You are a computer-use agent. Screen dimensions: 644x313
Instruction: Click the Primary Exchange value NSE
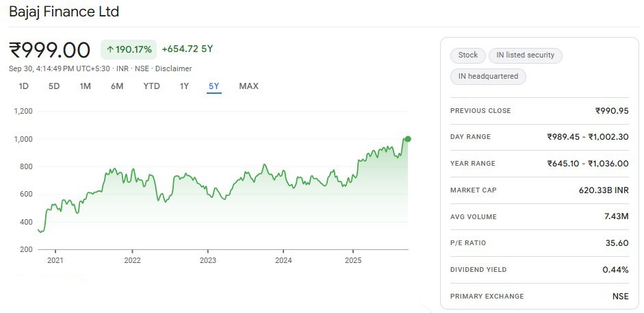click(621, 296)
